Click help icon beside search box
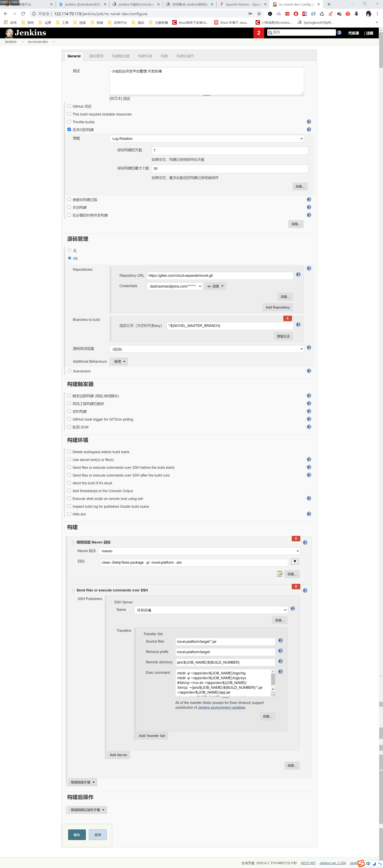 pyautogui.click(x=339, y=33)
